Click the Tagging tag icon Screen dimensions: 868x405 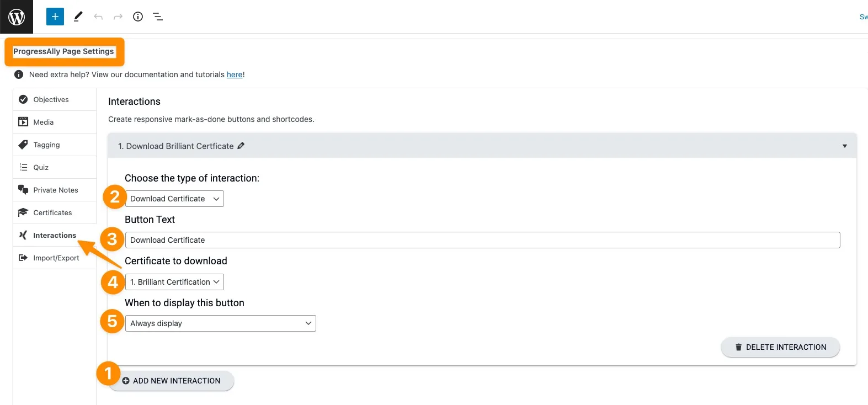[23, 145]
